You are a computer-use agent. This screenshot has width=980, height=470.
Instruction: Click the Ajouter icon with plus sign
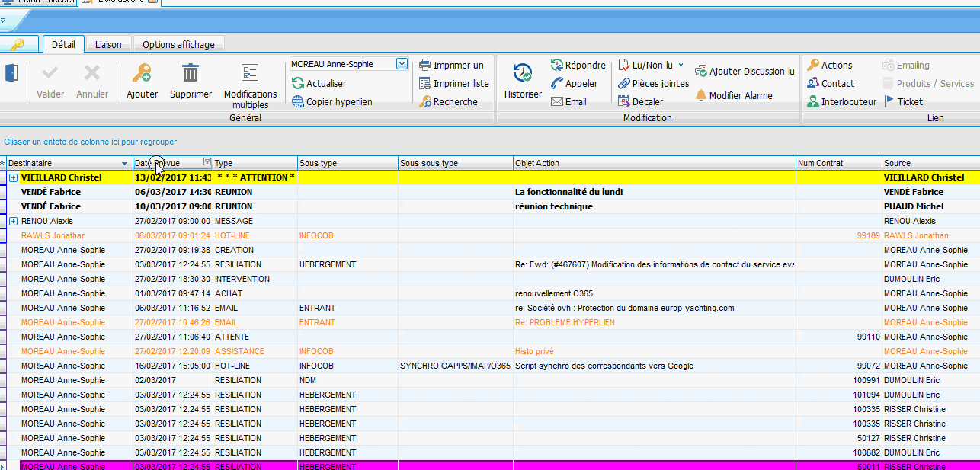[142, 73]
